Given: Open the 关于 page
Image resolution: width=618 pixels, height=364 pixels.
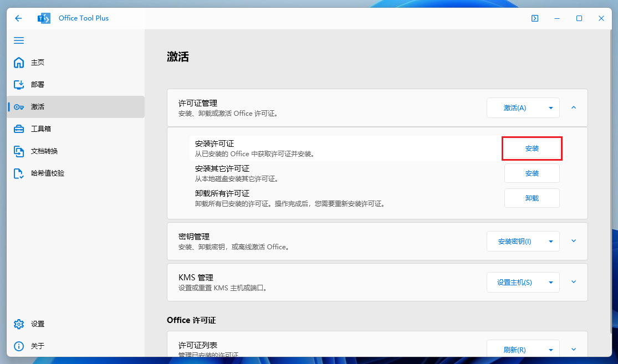Looking at the screenshot, I should coord(76,346).
